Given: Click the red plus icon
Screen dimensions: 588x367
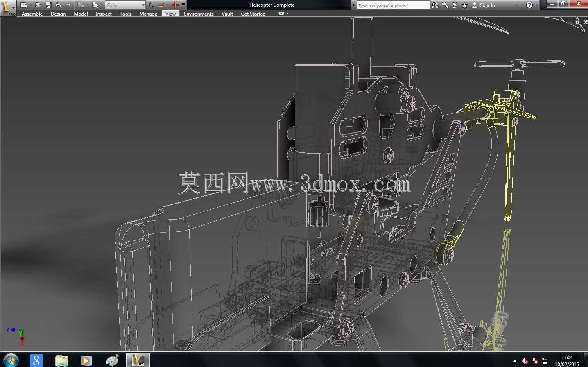Looking at the screenshot, I should (175, 5).
